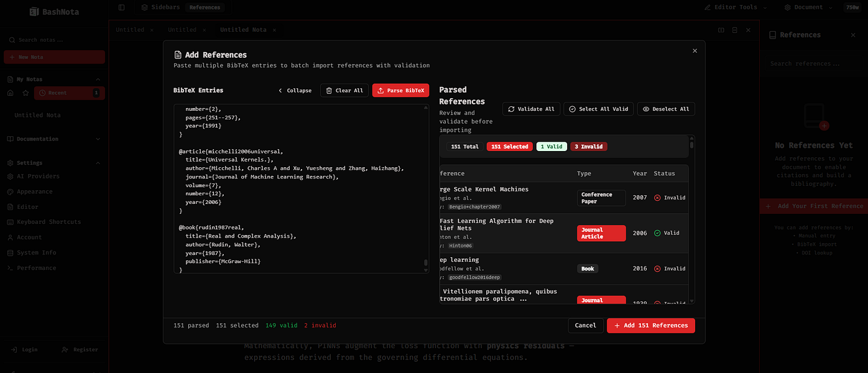Click Add Your First Reference button
The width and height of the screenshot is (868, 373).
point(814,206)
